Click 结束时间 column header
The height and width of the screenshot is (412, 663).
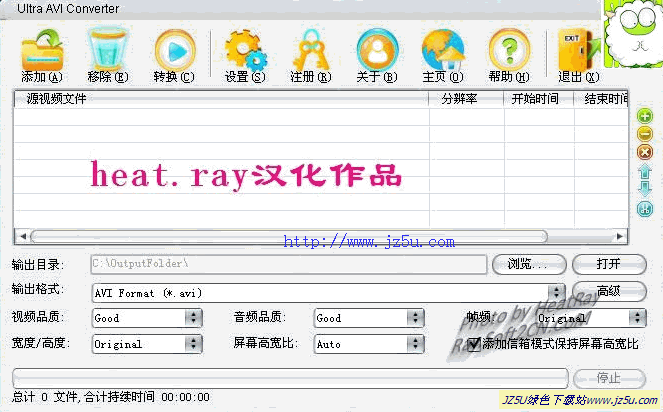coord(601,99)
